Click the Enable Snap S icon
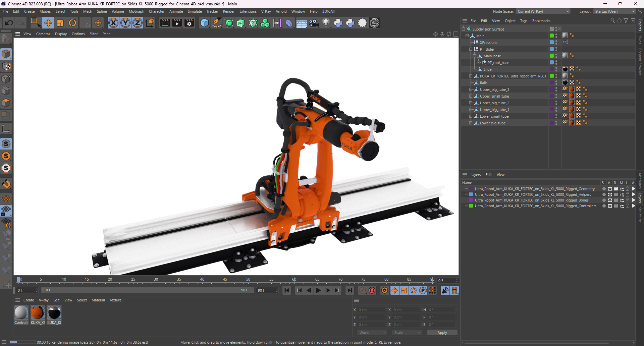This screenshot has width=644, height=346. pyautogui.click(x=6, y=144)
